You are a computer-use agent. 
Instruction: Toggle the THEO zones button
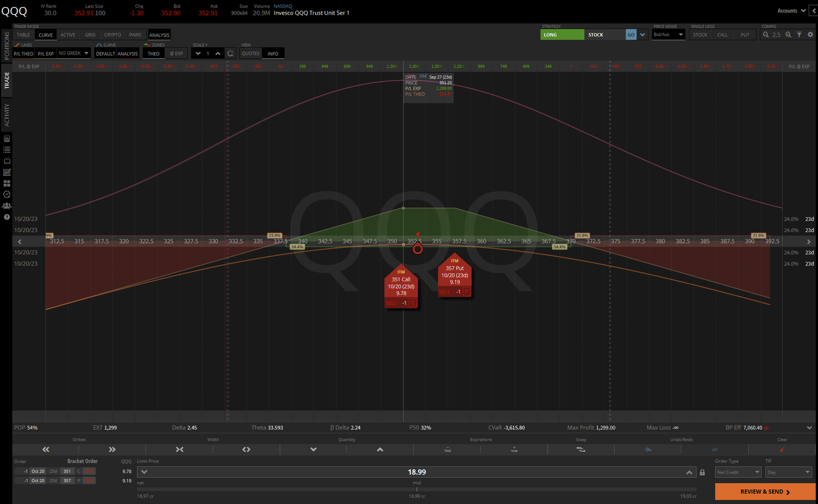click(x=154, y=53)
